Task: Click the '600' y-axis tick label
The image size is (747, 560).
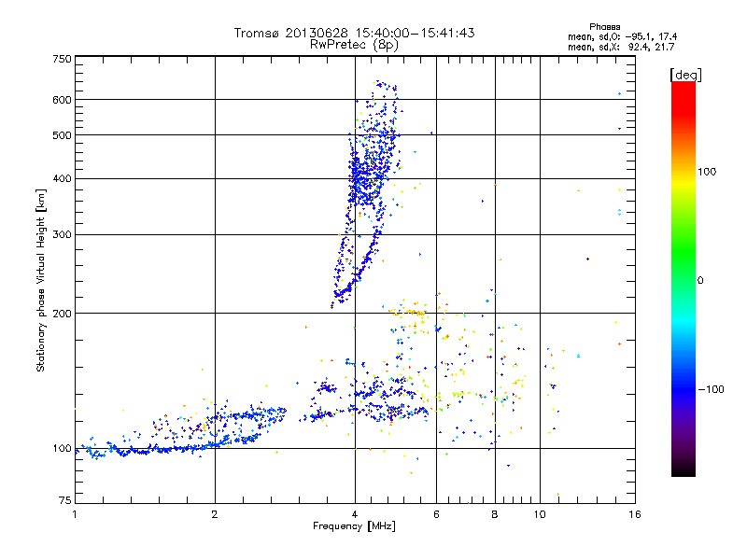Action: tap(63, 100)
